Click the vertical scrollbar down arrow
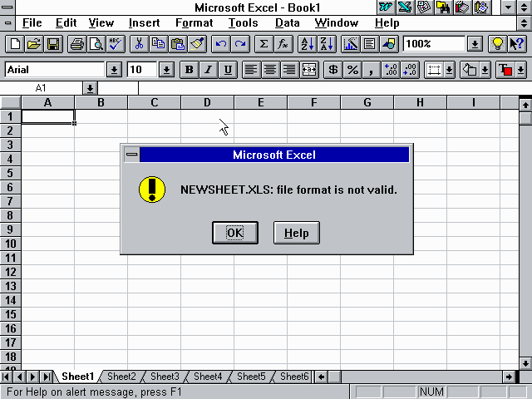 pyautogui.click(x=525, y=363)
